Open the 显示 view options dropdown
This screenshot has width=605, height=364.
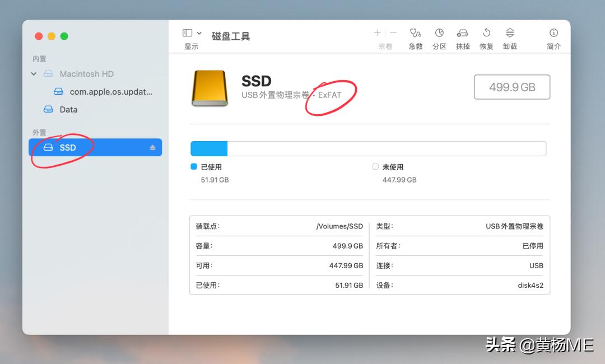coord(190,32)
